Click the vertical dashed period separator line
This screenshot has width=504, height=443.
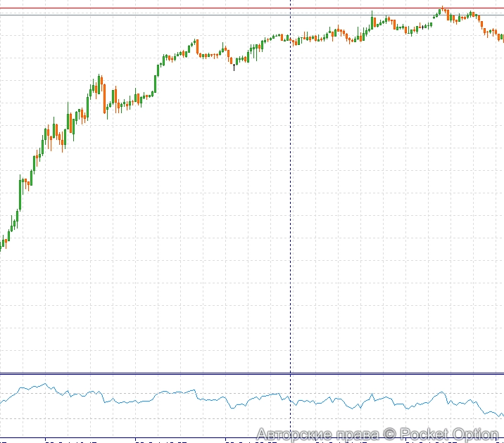pyautogui.click(x=291, y=211)
